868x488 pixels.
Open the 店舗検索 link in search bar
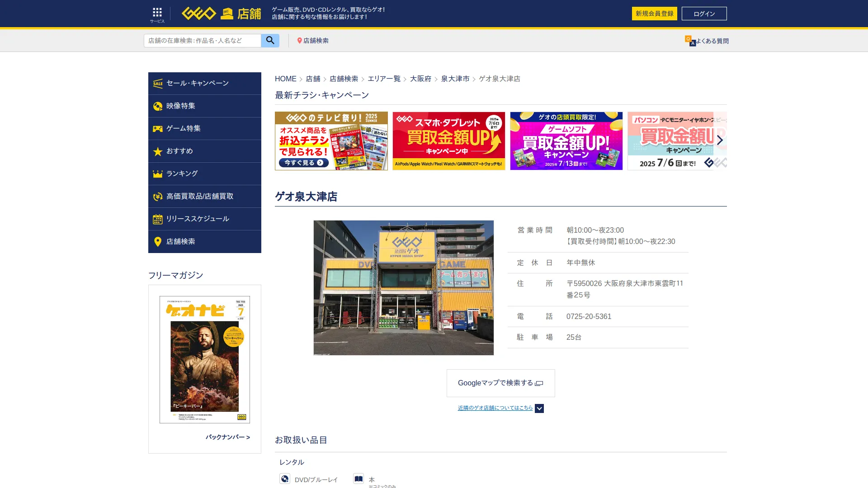click(x=313, y=41)
